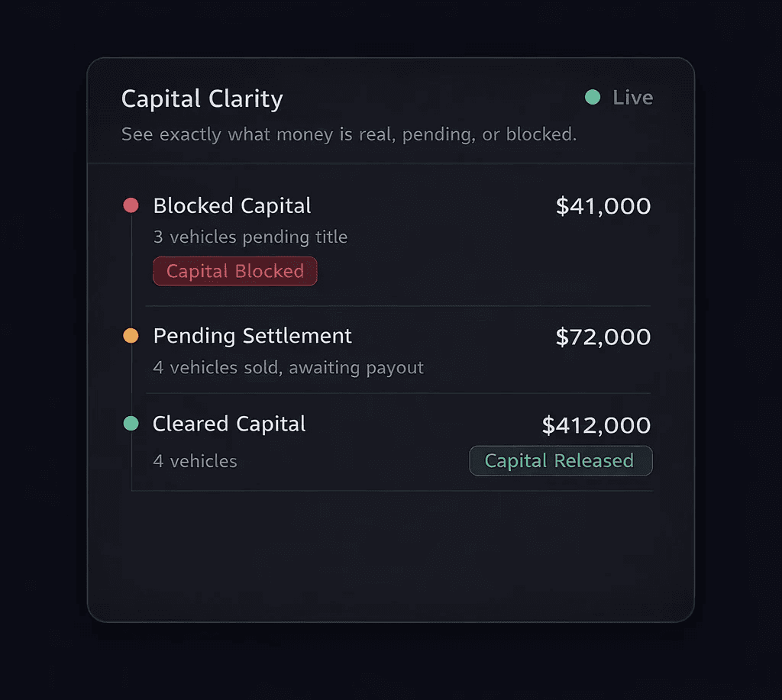Click the green Cleared Capital status dot
782x700 pixels.
tap(131, 424)
